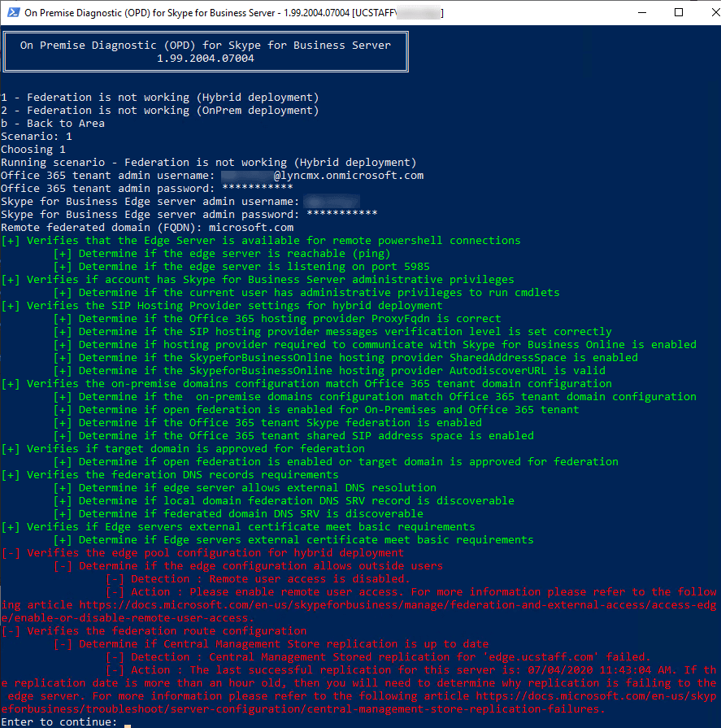Minimize the On Premise Diagnostic window
This screenshot has width=721, height=728.
click(x=640, y=13)
